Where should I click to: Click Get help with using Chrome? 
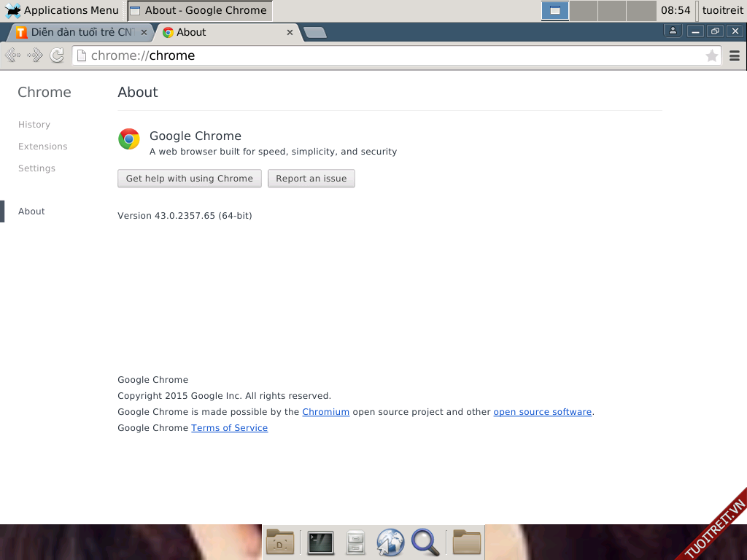point(189,179)
